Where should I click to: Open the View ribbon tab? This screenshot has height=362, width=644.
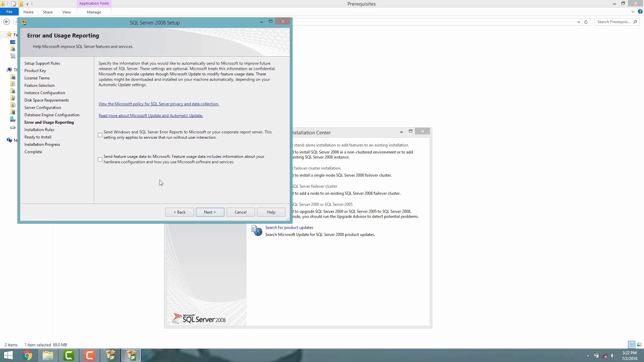pyautogui.click(x=66, y=12)
